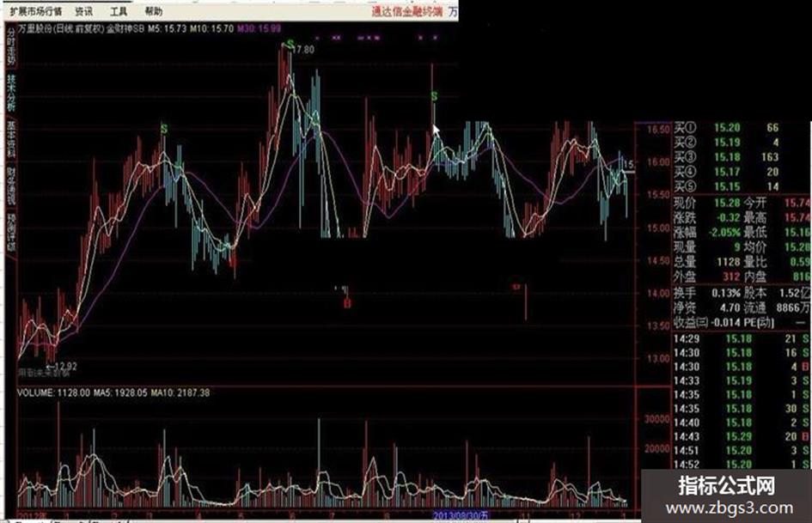Image resolution: width=812 pixels, height=523 pixels.
Task: Click the VOLUME: 1128.00 indicator label
Action: [54, 393]
